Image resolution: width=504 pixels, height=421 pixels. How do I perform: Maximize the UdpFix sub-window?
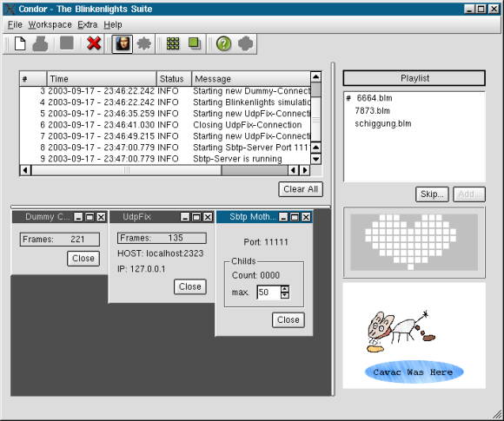pos(196,217)
